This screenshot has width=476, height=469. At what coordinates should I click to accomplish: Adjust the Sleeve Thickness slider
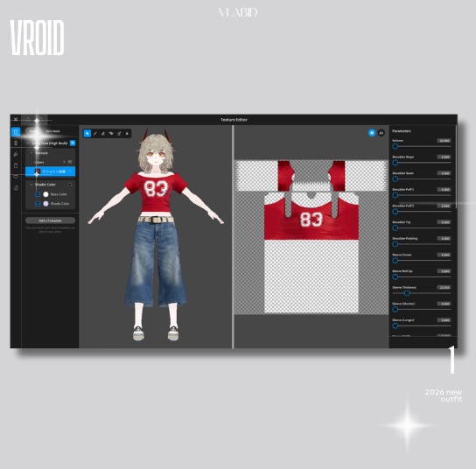point(422,293)
